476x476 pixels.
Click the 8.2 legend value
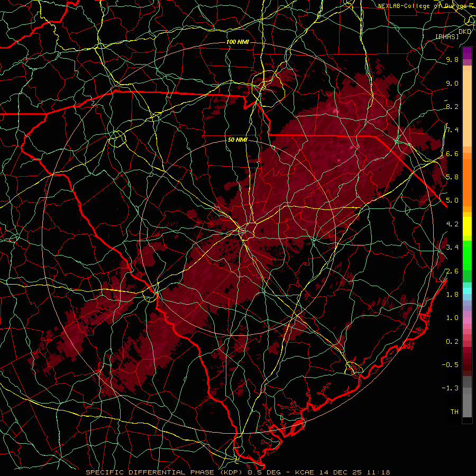pyautogui.click(x=452, y=106)
